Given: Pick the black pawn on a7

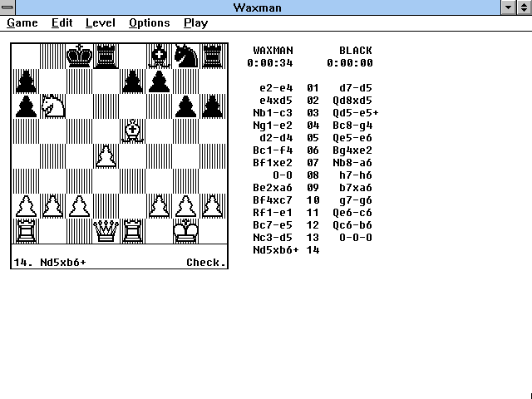Looking at the screenshot, I should click(26, 81).
